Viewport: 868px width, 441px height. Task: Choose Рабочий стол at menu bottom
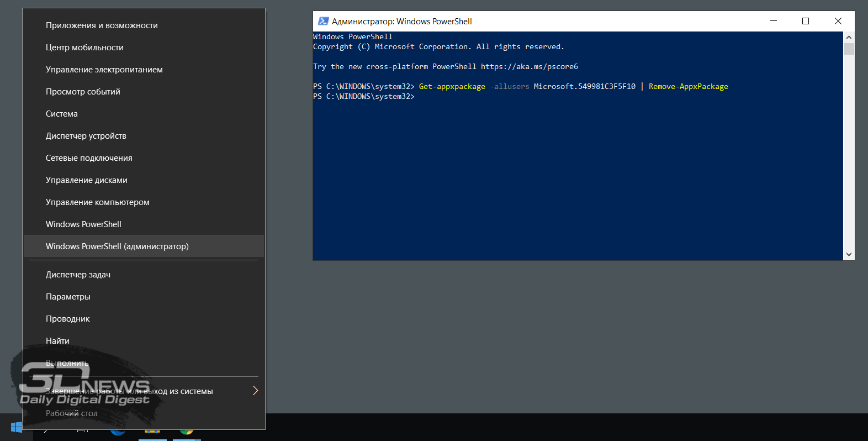coord(144,413)
